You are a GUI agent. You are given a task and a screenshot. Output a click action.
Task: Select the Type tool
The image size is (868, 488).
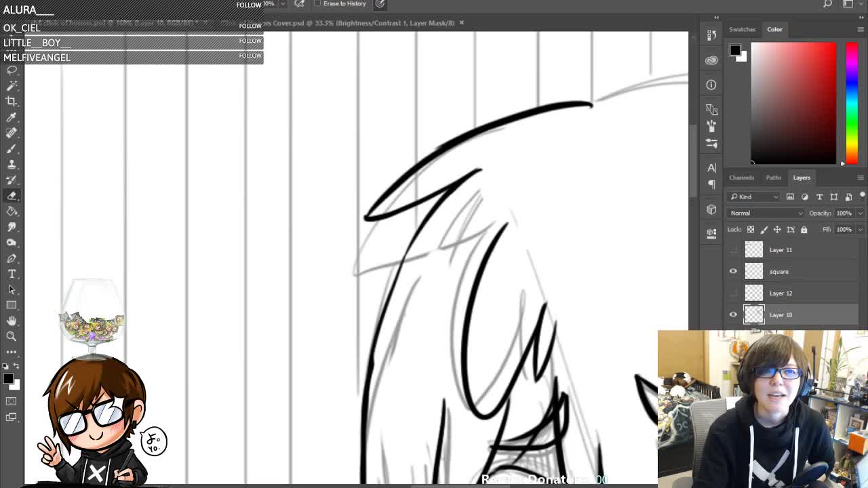(x=12, y=274)
